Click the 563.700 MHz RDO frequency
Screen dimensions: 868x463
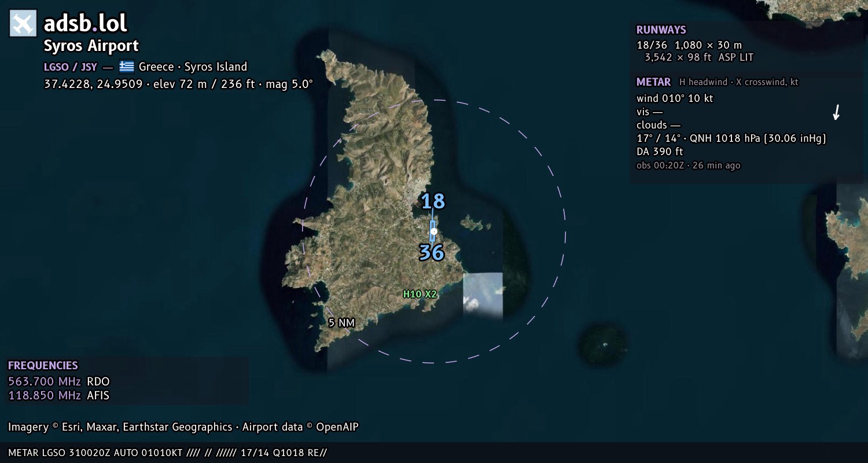click(x=59, y=382)
